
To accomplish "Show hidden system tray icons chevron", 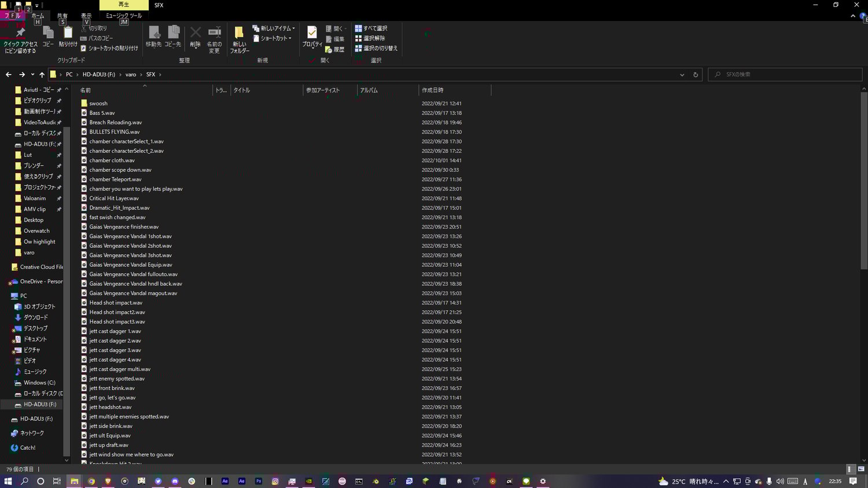I will coord(726,482).
